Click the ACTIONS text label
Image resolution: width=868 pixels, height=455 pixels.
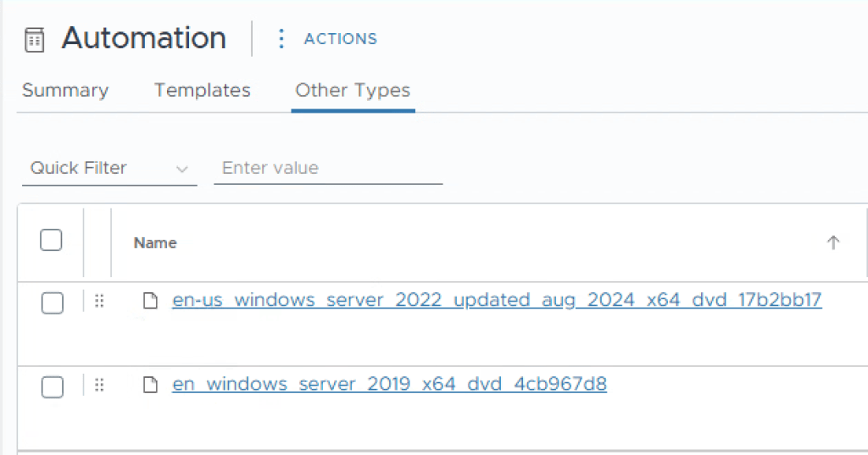click(x=340, y=39)
